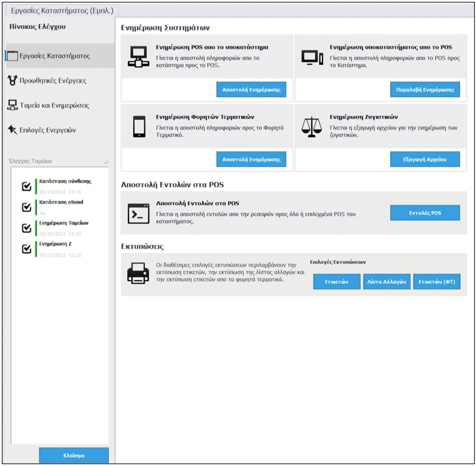Toggle the Ενημέρωση Ταμείων checkbox

[x=26, y=228]
